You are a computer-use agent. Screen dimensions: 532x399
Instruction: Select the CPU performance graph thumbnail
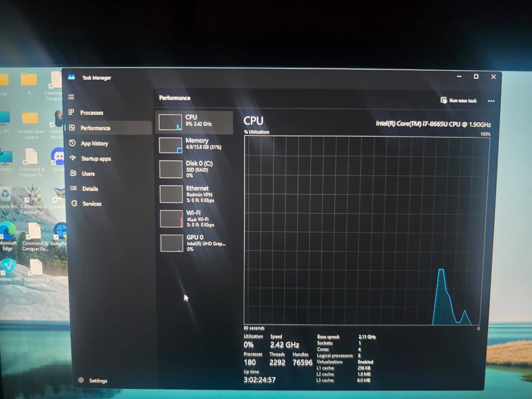click(170, 122)
